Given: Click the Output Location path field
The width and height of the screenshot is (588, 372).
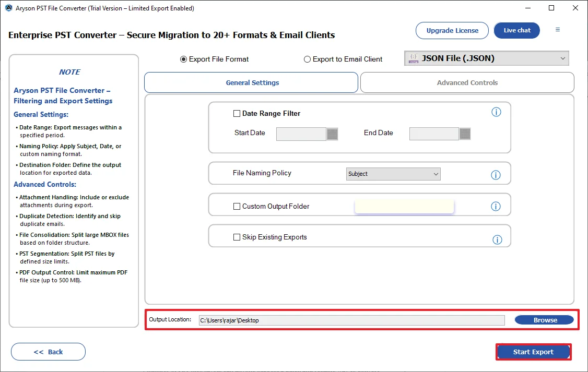Looking at the screenshot, I should point(352,320).
